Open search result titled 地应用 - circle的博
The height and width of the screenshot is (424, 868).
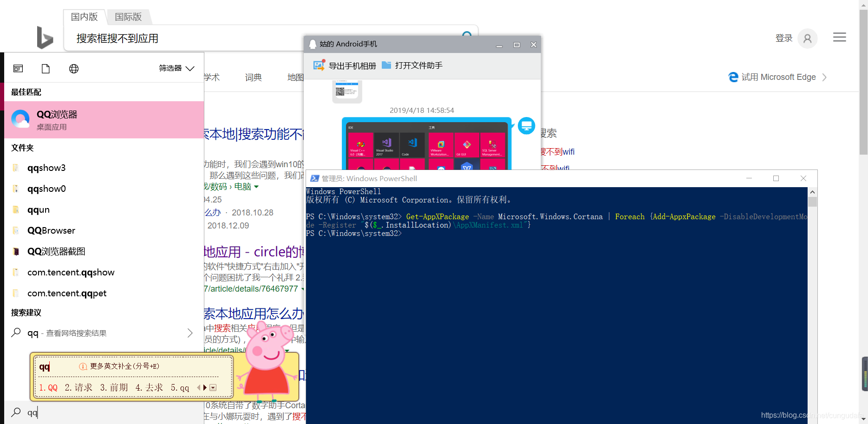coord(254,252)
